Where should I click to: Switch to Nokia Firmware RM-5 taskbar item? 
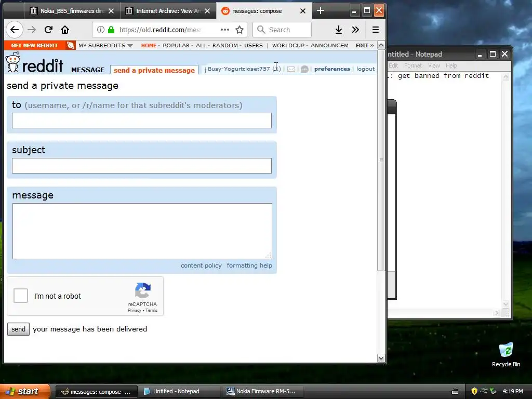(x=262, y=391)
